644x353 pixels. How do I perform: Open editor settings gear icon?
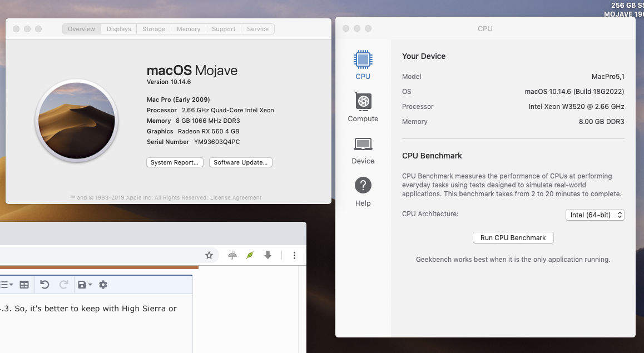coord(103,285)
